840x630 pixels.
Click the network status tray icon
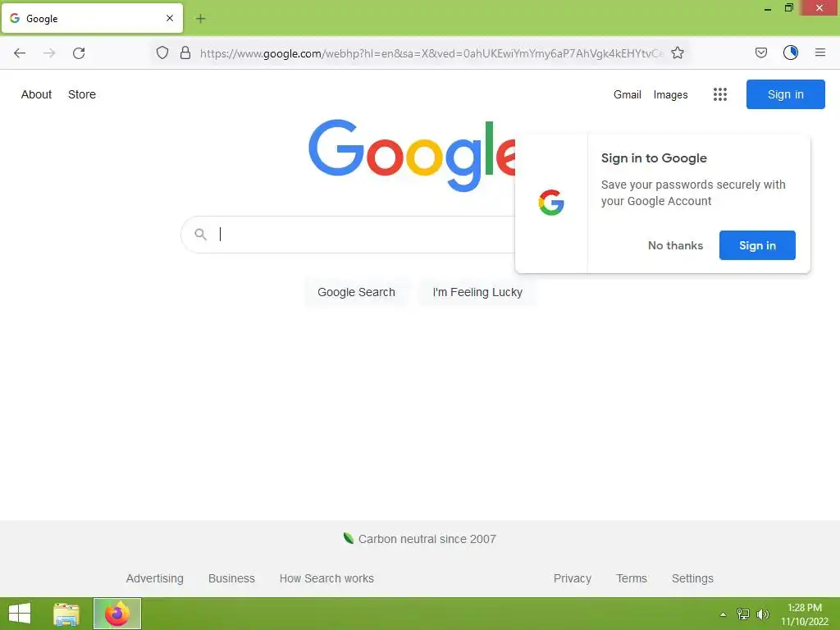point(743,614)
